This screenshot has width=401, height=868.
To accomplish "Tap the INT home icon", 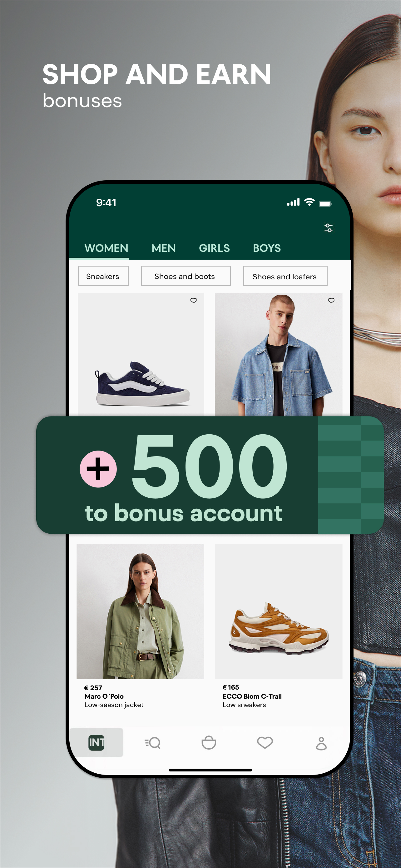I will click(x=96, y=743).
